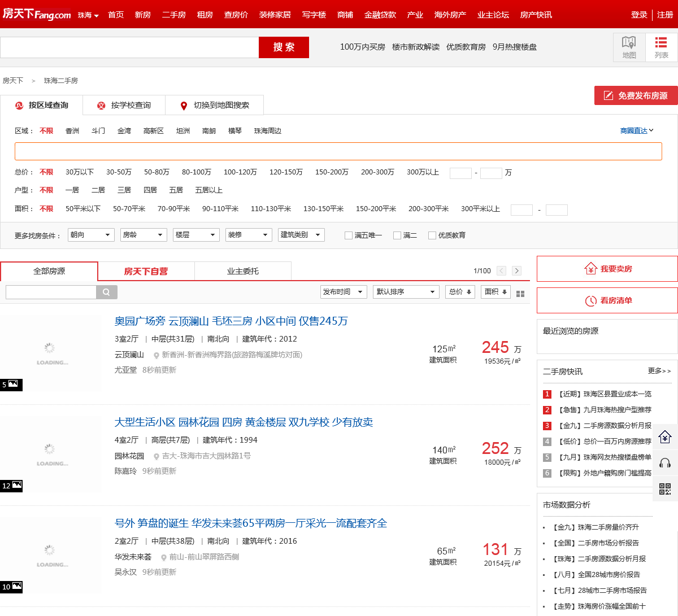Image resolution: width=678 pixels, height=616 pixels.
Task: Click the red 搜索 button
Action: (x=284, y=47)
